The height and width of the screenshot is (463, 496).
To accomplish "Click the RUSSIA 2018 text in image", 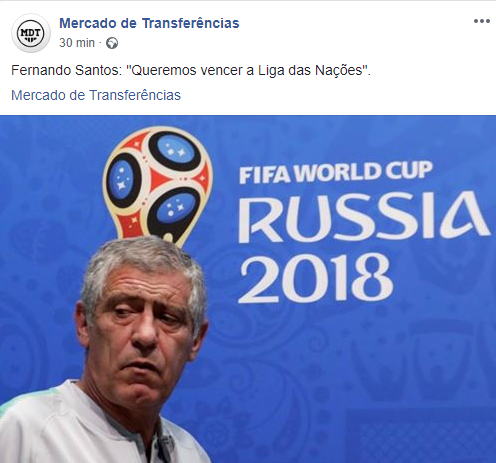I will (363, 247).
